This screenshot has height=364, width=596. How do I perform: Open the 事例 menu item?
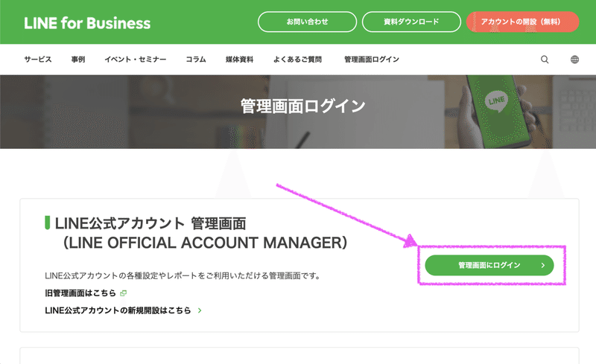pos(78,60)
